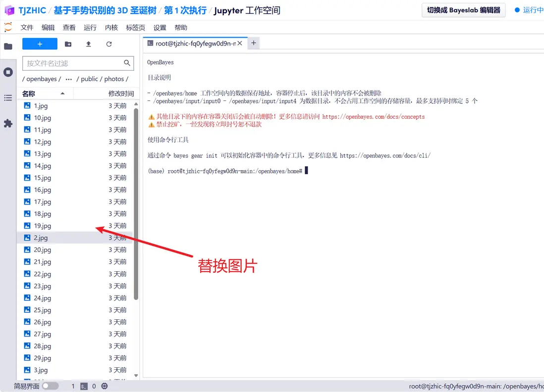This screenshot has height=392, width=544.
Task: Select the file 12.jpg
Action: coord(75,142)
